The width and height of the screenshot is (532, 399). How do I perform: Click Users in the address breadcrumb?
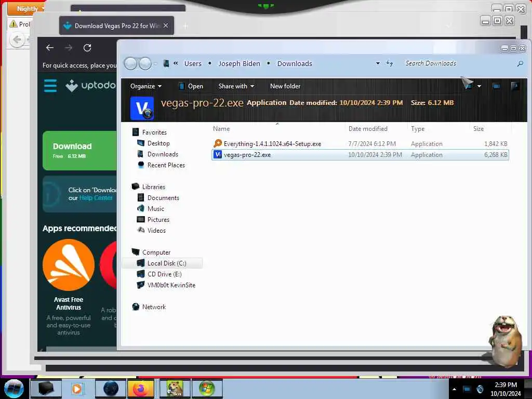tap(193, 63)
